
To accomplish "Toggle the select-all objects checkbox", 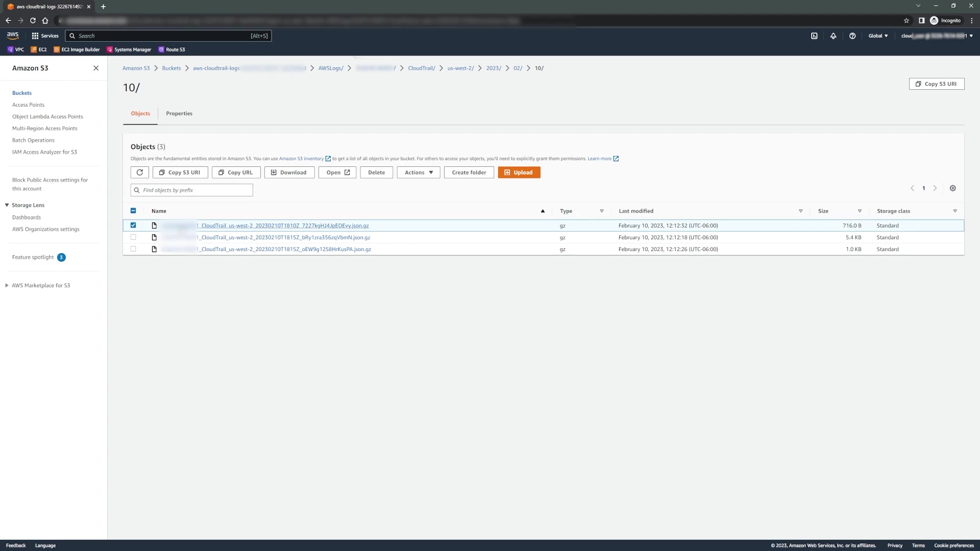I will tap(133, 211).
